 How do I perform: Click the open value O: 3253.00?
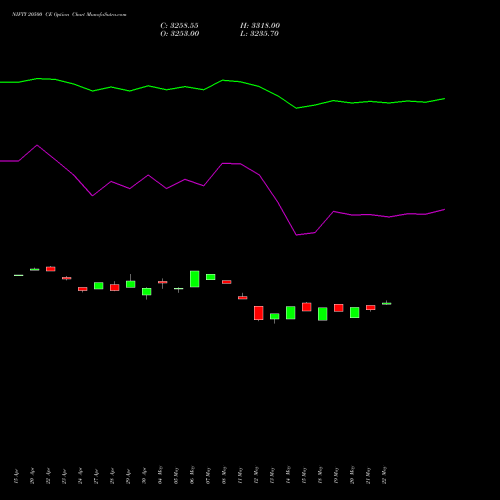180,34
